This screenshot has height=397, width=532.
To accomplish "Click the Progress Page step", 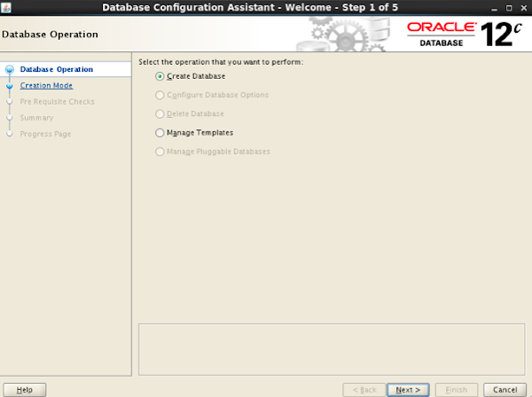I will (x=45, y=134).
